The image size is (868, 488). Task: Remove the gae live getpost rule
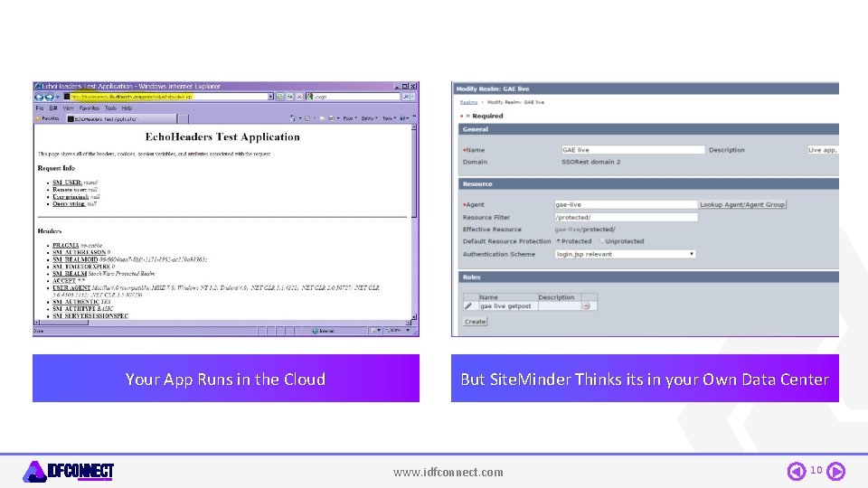tap(586, 306)
